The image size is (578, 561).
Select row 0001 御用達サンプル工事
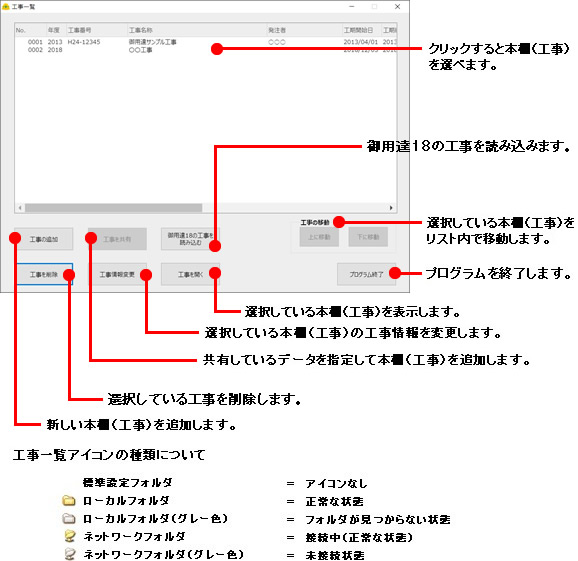click(206, 42)
